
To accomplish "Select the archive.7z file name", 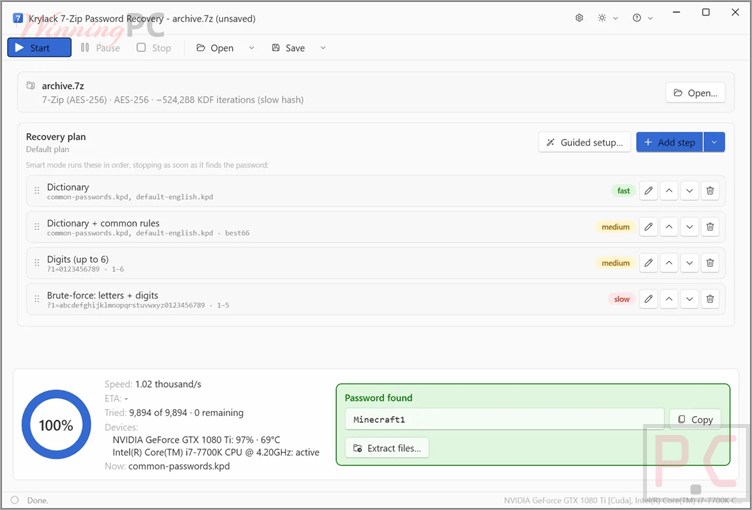I will coord(63,86).
